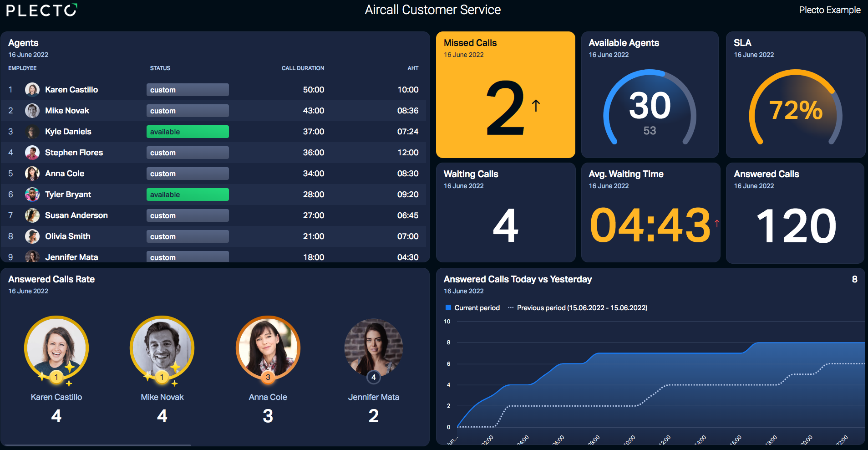The image size is (868, 450).
Task: Click Kyle Daniels' avatar in Agents table
Action: tap(32, 132)
